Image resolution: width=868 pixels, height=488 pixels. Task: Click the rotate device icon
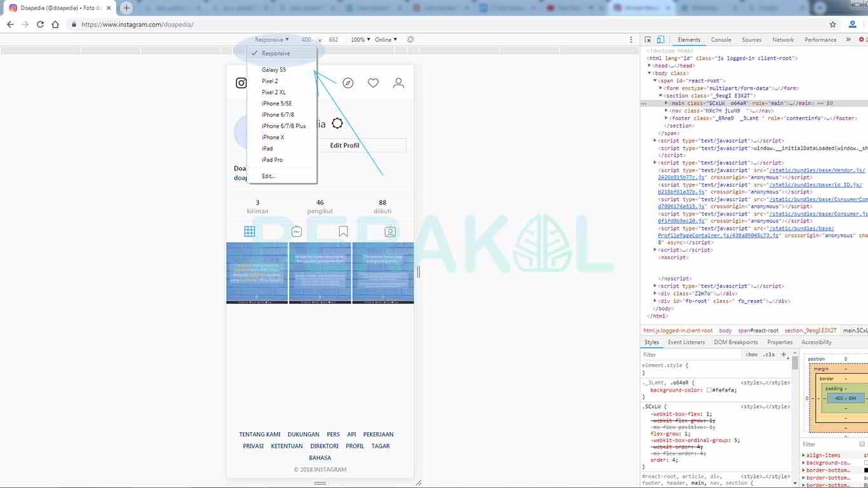tap(410, 39)
